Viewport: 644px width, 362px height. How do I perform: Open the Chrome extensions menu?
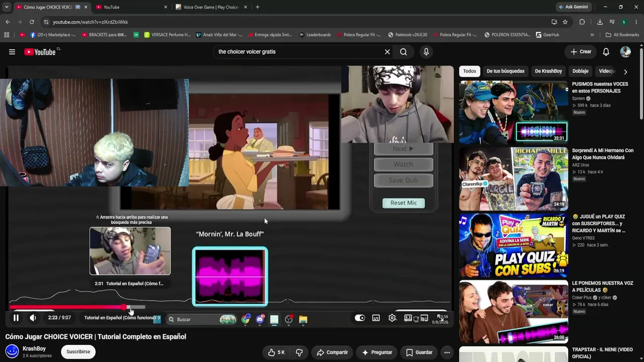point(582,22)
